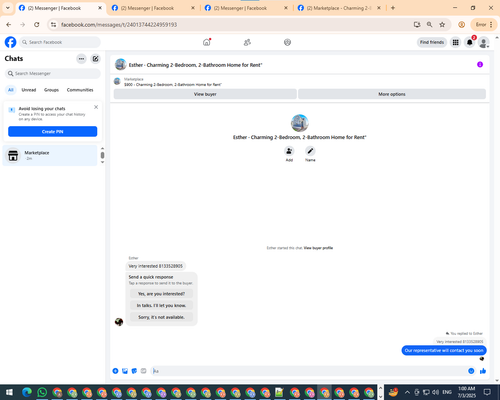Screen dimensions: 500x400
Task: Click 'Our representative will contact you soon' message
Action: [444, 350]
